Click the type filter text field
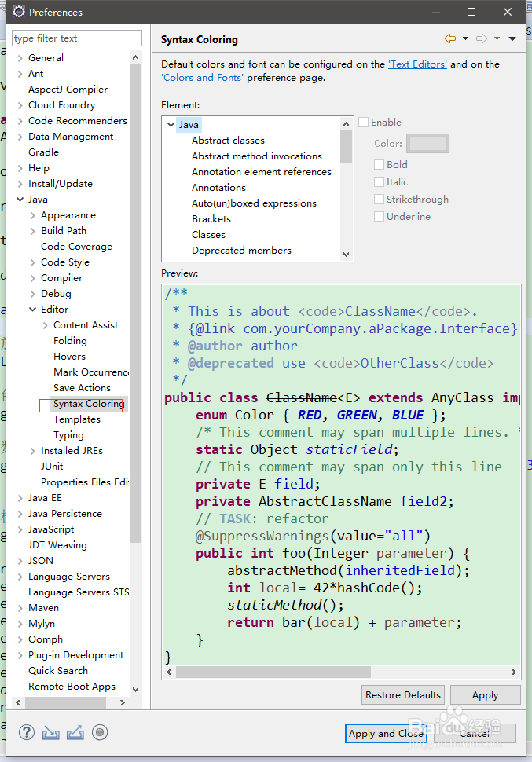Viewport: 532px width, 762px height. [x=77, y=38]
